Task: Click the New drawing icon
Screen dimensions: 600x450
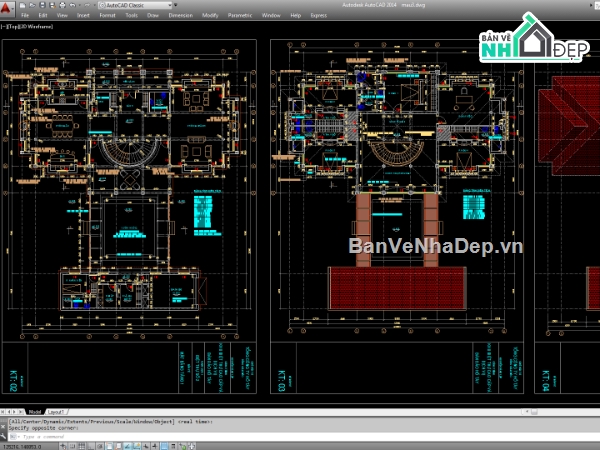Action: (22, 5)
